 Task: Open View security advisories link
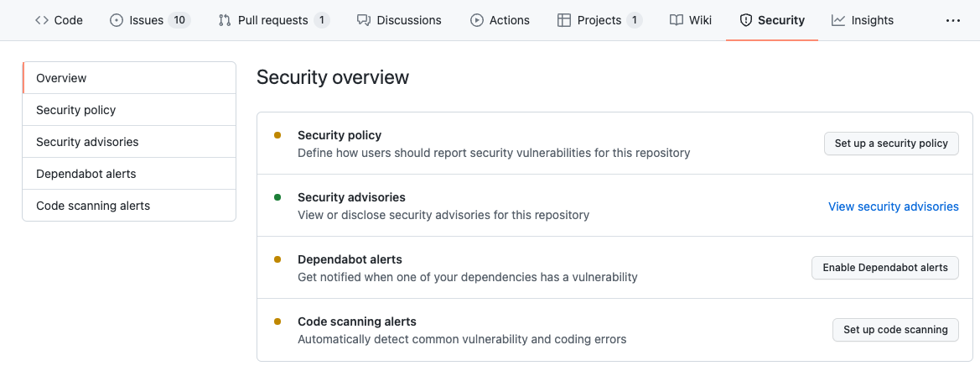[894, 206]
